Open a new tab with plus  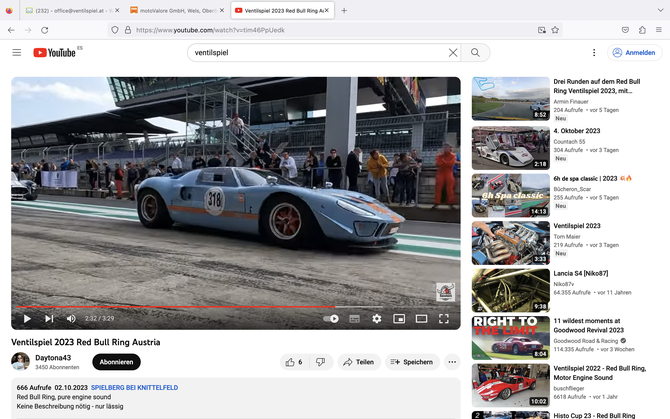click(x=344, y=10)
